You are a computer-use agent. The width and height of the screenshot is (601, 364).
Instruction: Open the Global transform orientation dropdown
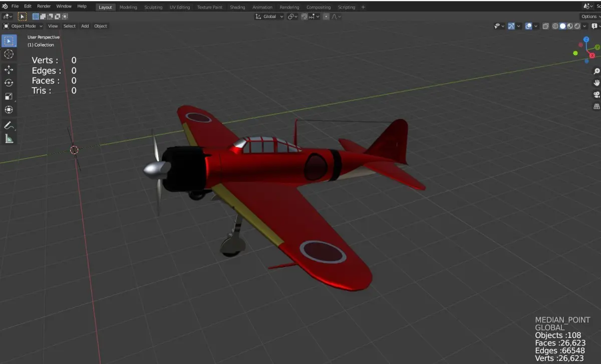click(x=269, y=17)
